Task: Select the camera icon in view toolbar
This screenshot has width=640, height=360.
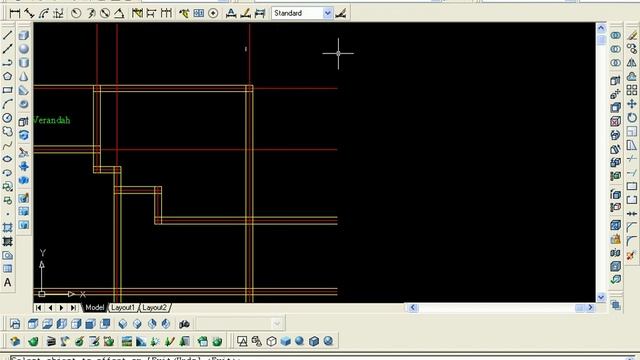Action: coord(184,324)
